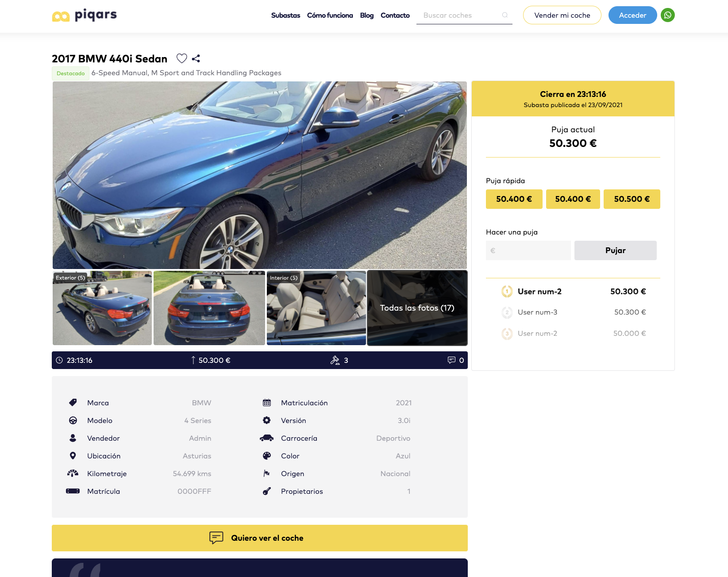Click the Cierra en 23:13:16 countdown

click(x=573, y=94)
